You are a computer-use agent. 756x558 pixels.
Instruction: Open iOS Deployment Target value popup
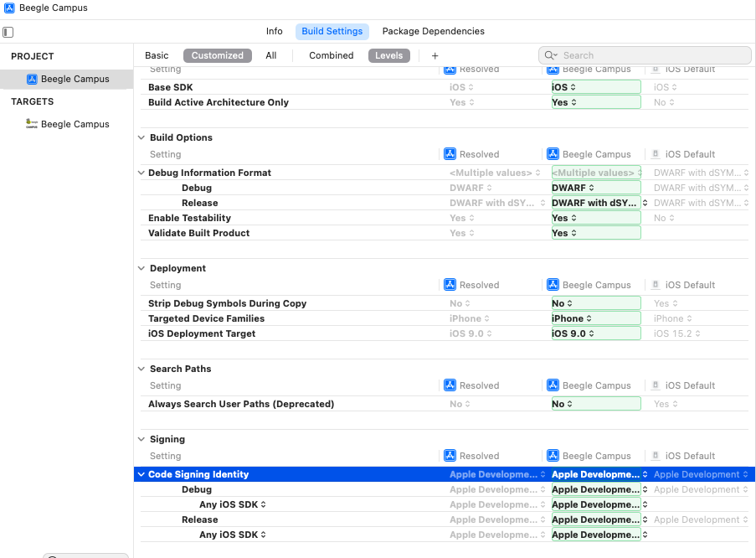[x=573, y=333]
